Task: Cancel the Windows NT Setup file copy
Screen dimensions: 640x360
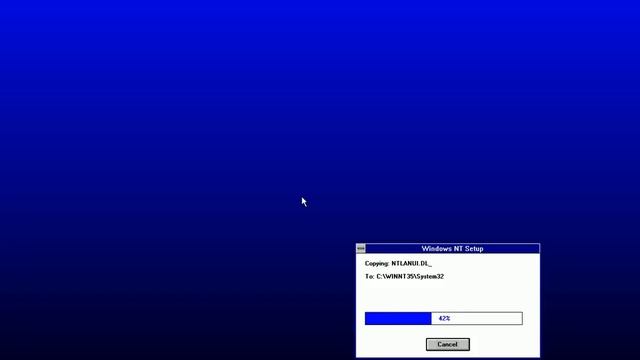Action: click(x=447, y=344)
